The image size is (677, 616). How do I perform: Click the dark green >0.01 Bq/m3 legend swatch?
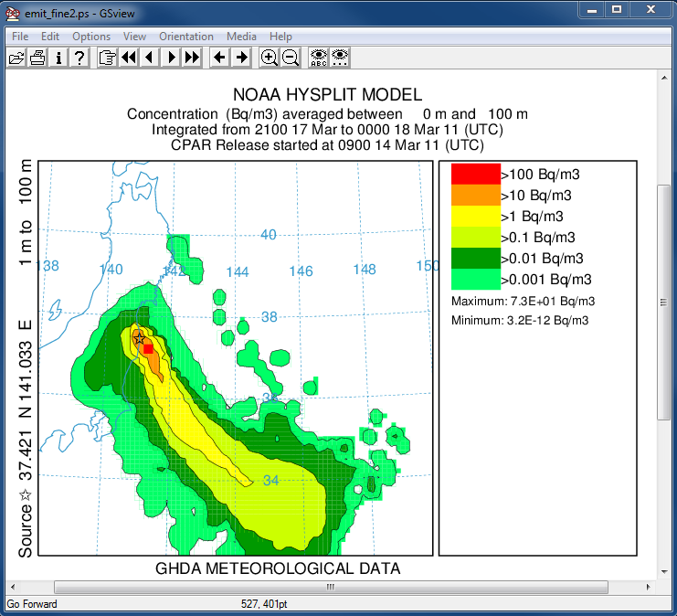coord(476,258)
